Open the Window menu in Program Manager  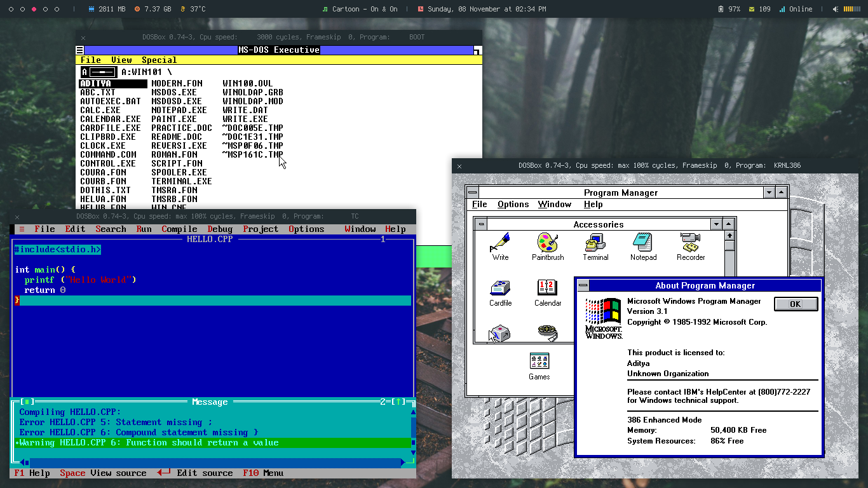554,205
